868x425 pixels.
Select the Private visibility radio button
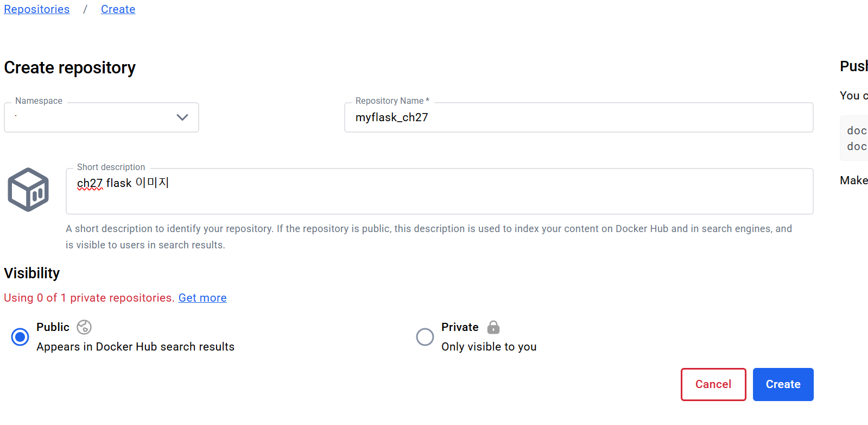pyautogui.click(x=425, y=337)
